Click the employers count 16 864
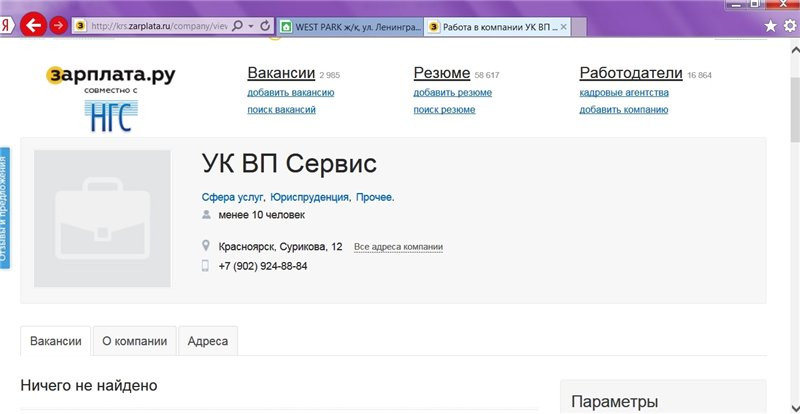 click(699, 76)
